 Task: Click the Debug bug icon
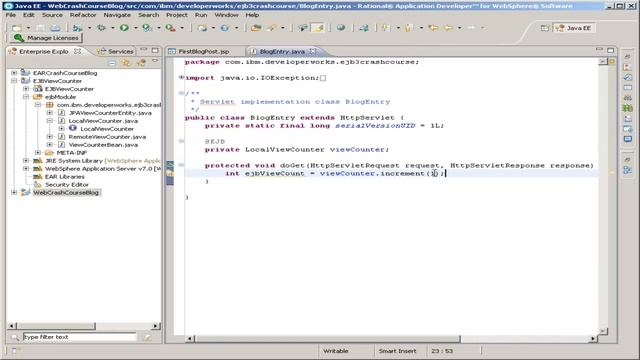tap(101, 28)
